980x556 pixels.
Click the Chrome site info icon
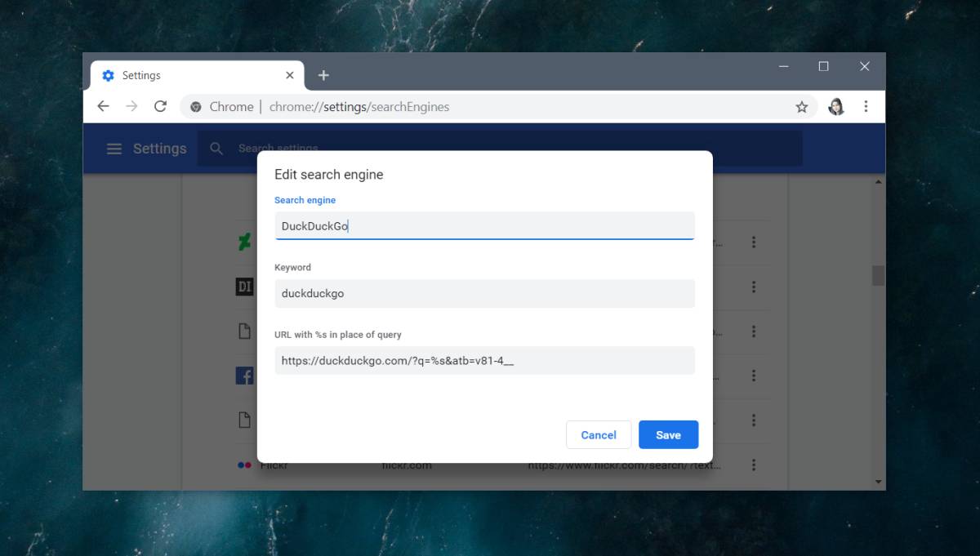[x=196, y=107]
